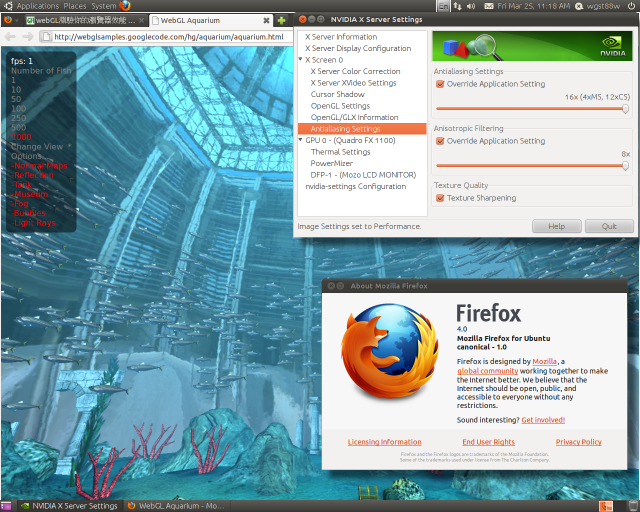The height and width of the screenshot is (512, 640).
Task: Toggle the Museum option
Action: point(30,194)
